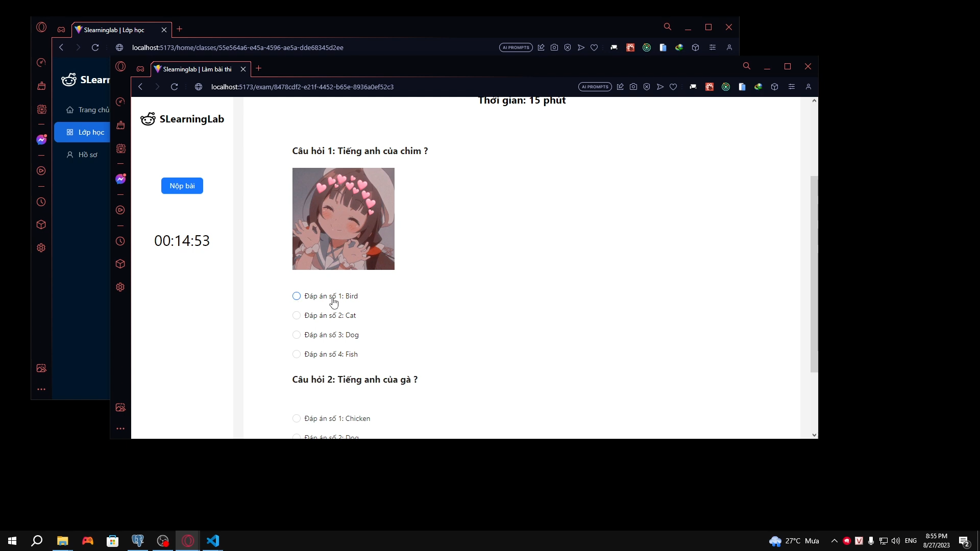
Task: Select answer 1: Bird
Action: tap(297, 296)
